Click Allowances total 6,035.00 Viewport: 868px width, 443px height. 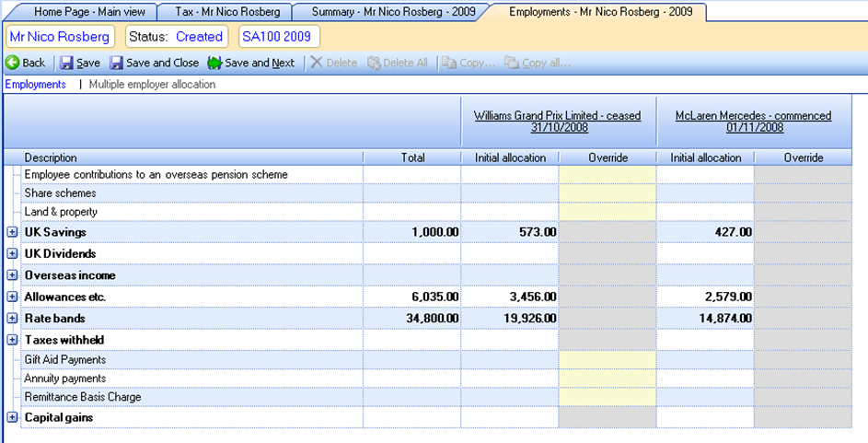click(435, 297)
